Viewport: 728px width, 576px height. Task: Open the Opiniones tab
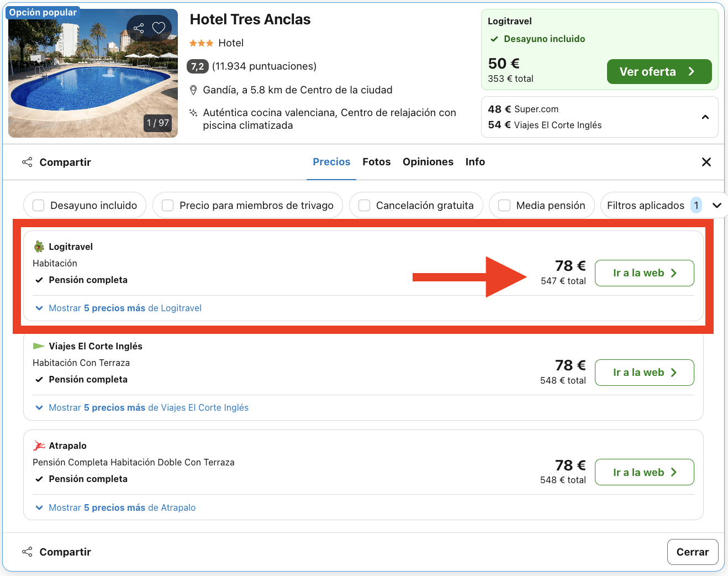click(428, 161)
